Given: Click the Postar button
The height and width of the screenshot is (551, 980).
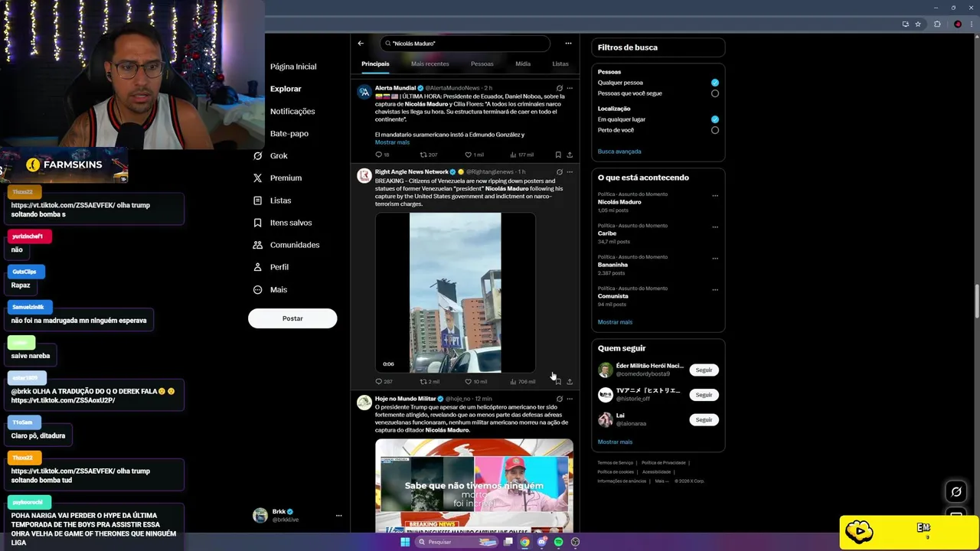Looking at the screenshot, I should coord(292,318).
